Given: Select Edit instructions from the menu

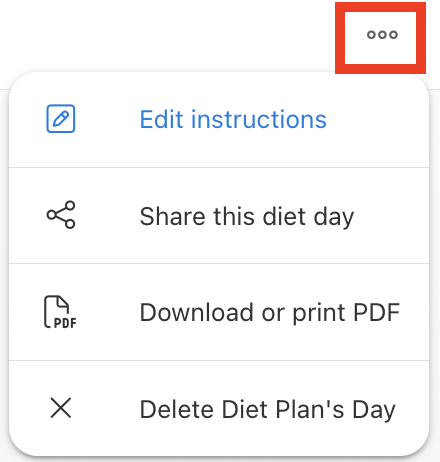Looking at the screenshot, I should (x=219, y=119).
